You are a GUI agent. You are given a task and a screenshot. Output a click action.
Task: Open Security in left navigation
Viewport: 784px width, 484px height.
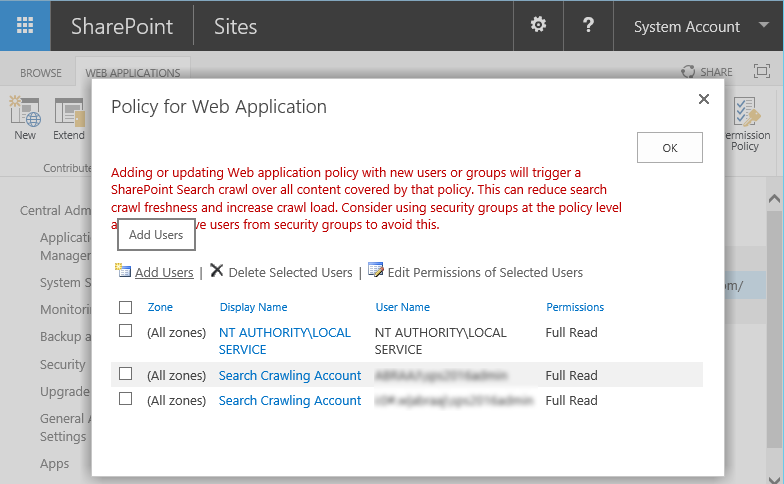[63, 364]
